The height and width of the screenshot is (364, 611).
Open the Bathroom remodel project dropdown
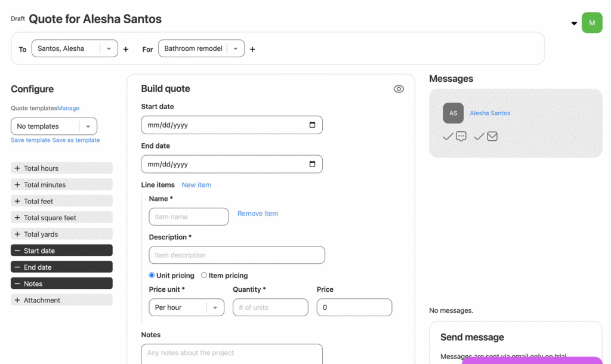pyautogui.click(x=235, y=49)
